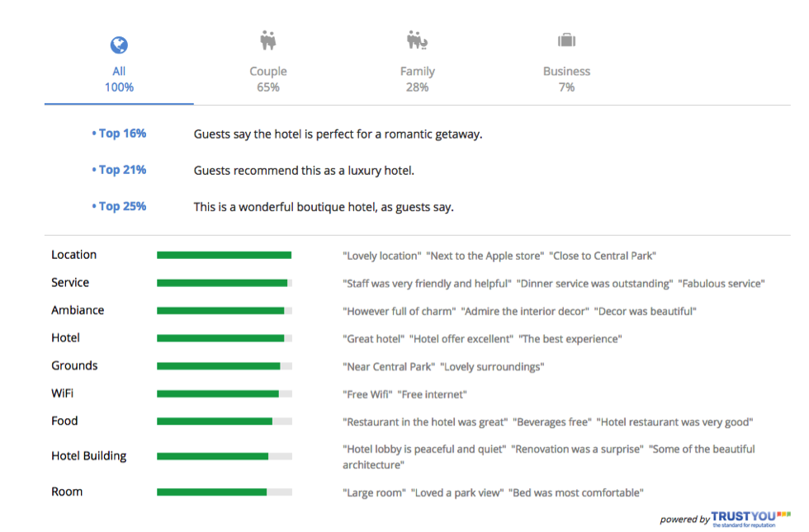The height and width of the screenshot is (532, 809).
Task: Click the Business briefcase icon
Action: coord(566,40)
